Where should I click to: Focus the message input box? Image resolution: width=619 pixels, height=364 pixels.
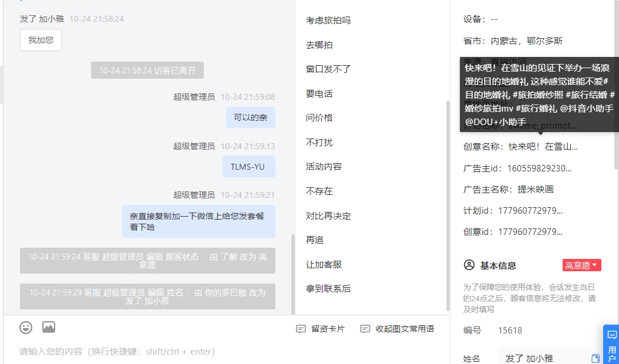point(227,351)
